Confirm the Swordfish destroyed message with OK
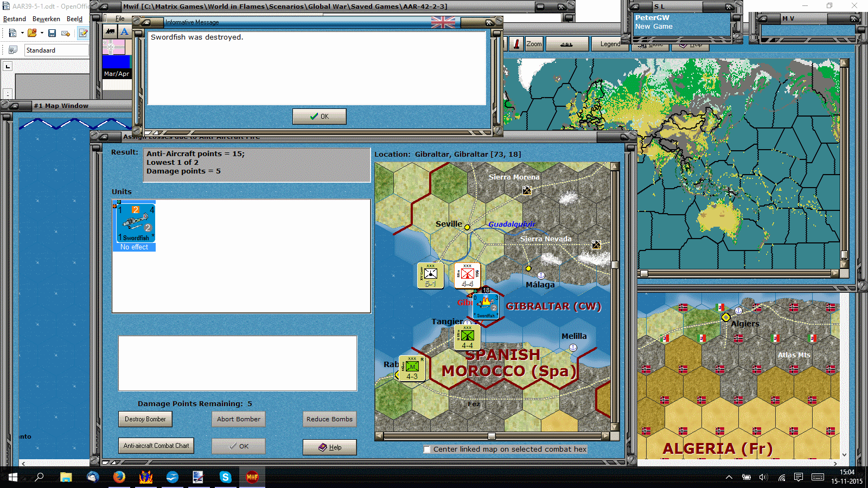Viewport: 868px width, 488px height. tap(319, 116)
